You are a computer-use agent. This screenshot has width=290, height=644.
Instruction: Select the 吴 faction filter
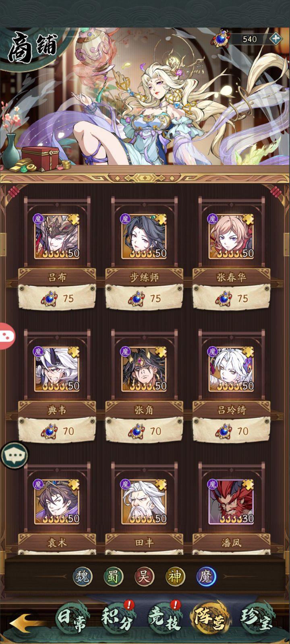[x=144, y=577]
